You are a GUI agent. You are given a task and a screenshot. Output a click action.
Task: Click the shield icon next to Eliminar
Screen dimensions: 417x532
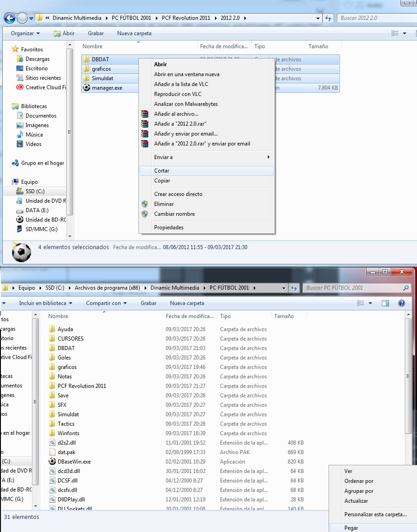[x=145, y=204]
